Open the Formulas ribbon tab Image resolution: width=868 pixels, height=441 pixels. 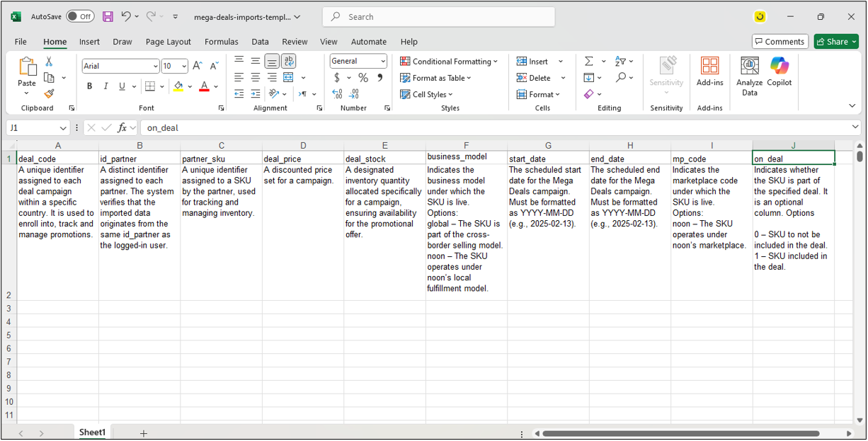pyautogui.click(x=221, y=42)
